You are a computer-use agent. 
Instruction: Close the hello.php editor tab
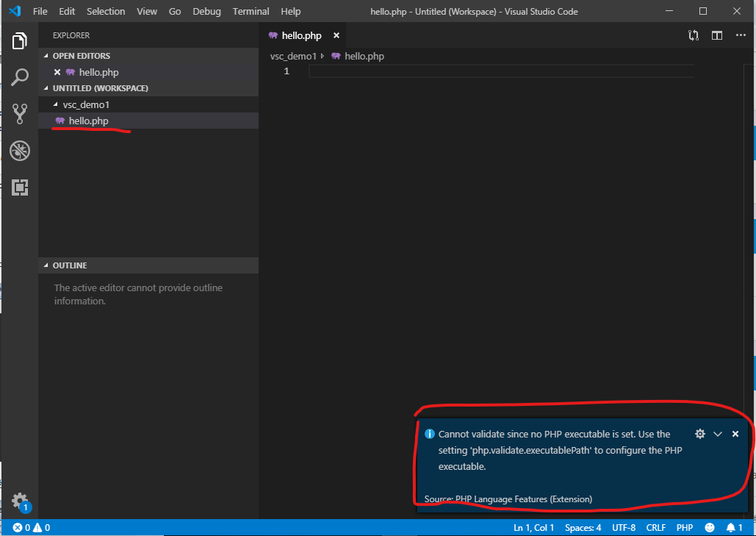(x=336, y=35)
